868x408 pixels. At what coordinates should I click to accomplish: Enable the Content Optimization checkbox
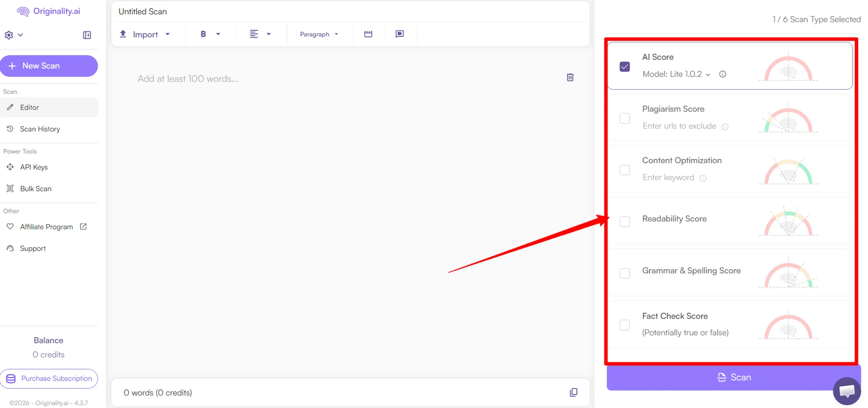[625, 170]
